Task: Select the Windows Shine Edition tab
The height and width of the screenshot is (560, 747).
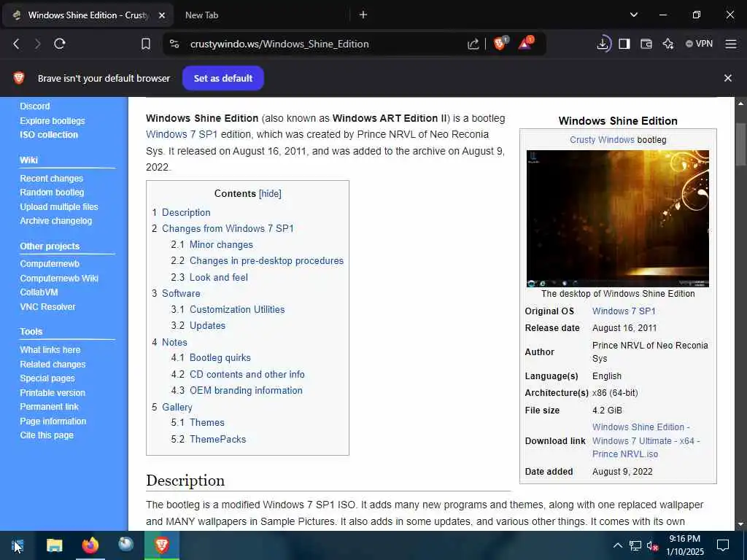Action: tap(88, 15)
